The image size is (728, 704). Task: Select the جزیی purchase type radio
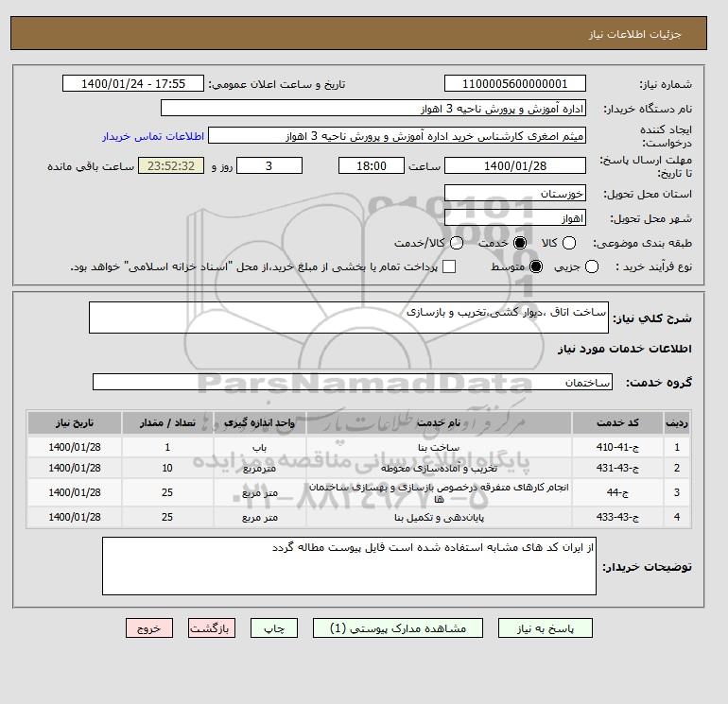tap(592, 266)
